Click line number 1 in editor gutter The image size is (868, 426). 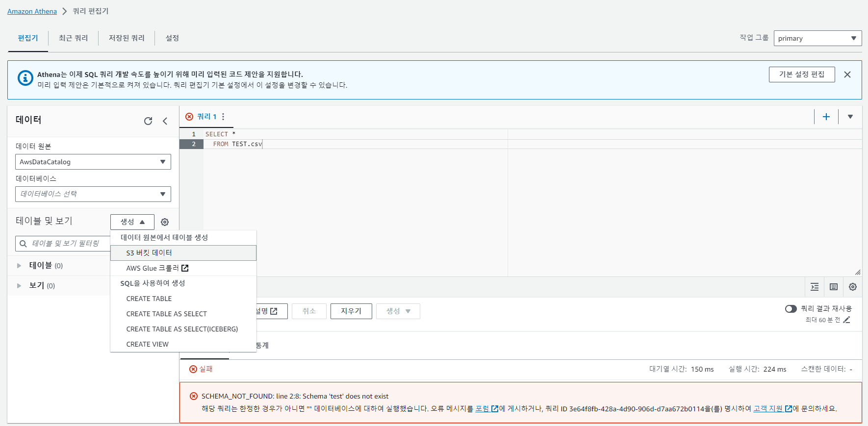[194, 134]
